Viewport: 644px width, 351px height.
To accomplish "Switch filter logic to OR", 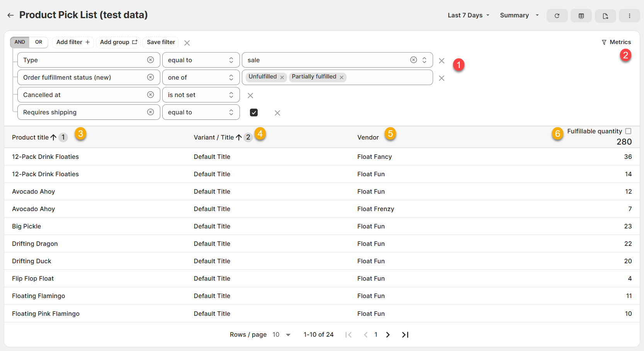I will pos(39,42).
